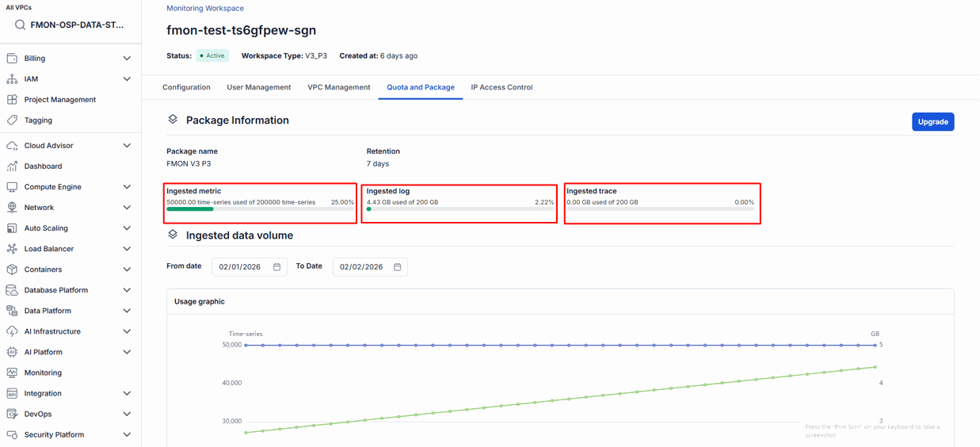Click the AI Platform icon
Image resolution: width=980 pixels, height=447 pixels.
coord(12,352)
